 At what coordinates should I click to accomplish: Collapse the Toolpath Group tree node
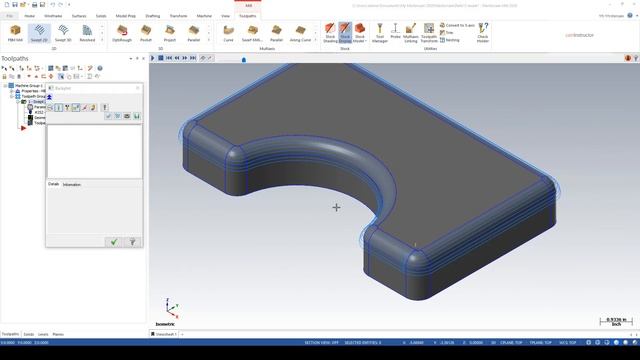point(11,96)
